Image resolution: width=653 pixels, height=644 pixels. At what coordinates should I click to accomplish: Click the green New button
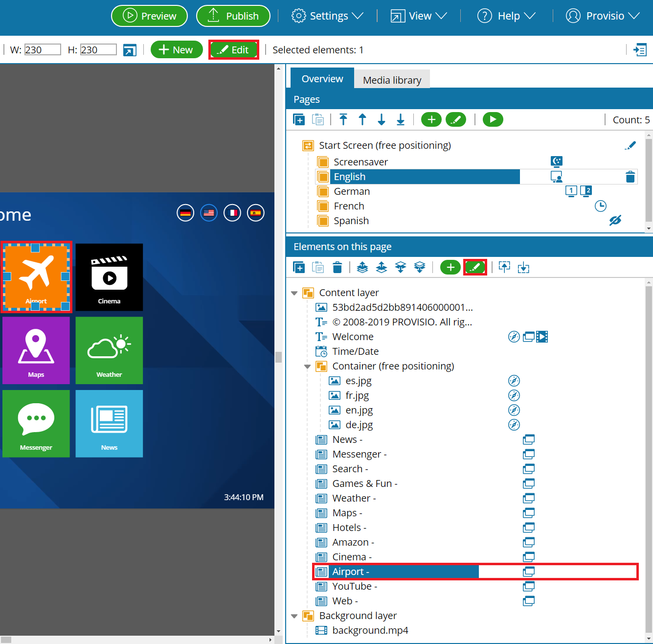tap(176, 50)
